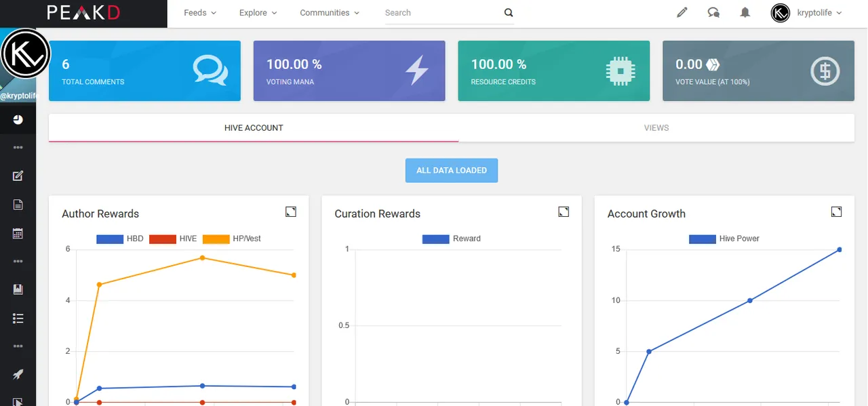The height and width of the screenshot is (406, 868).
Task: Click the Vote Value 0.00 amount
Action: 689,64
